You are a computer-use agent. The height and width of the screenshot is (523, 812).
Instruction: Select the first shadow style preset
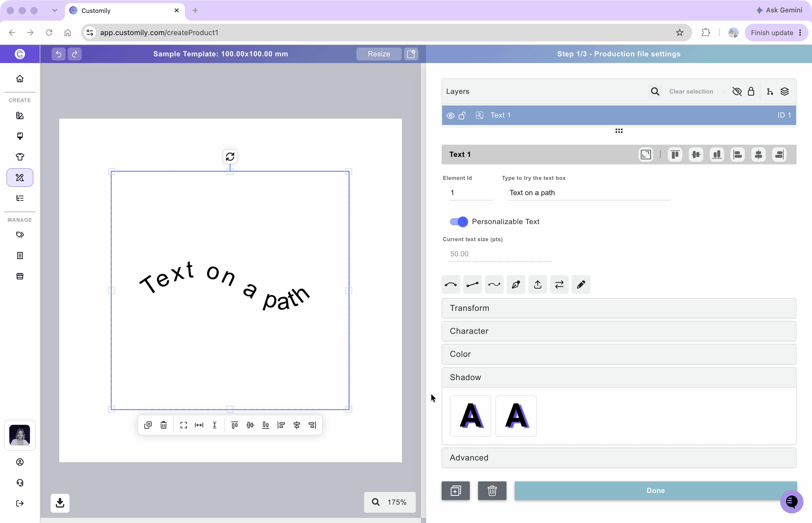(x=471, y=416)
